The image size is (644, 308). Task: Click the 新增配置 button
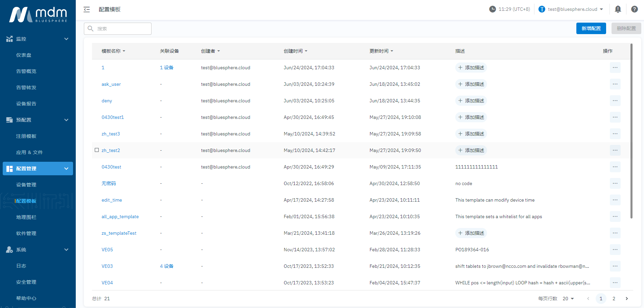tap(591, 28)
